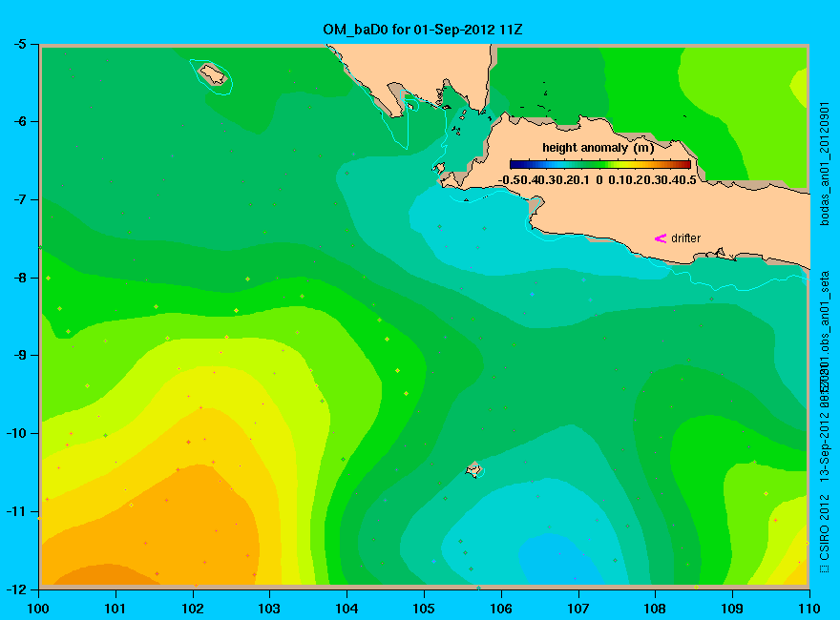Click the plot title 'OM_baD0 for 01-Sep-2012 11Z'
Screen dimensions: 840x620
tap(422, 30)
